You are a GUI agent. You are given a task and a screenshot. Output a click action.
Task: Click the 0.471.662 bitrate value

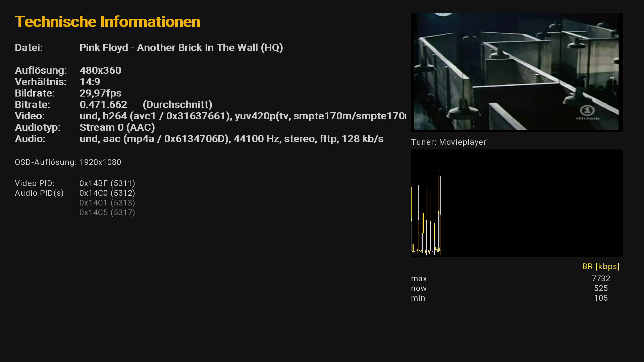(103, 105)
